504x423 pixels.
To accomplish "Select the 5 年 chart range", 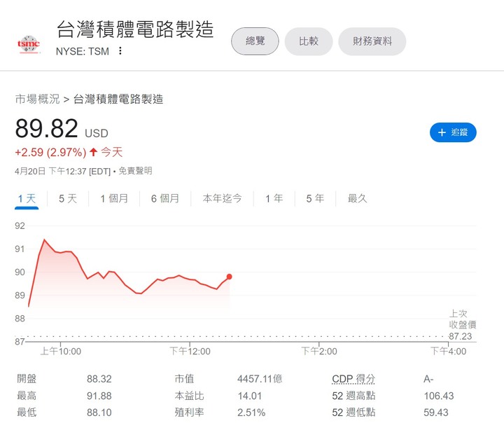I will (x=315, y=198).
